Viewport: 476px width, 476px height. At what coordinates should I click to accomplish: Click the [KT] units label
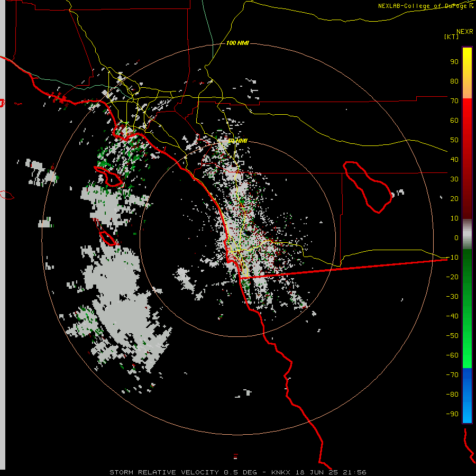point(452,36)
